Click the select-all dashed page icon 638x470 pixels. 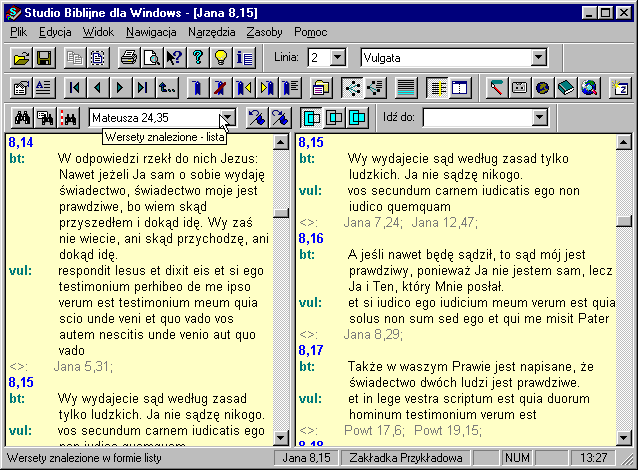[x=98, y=58]
